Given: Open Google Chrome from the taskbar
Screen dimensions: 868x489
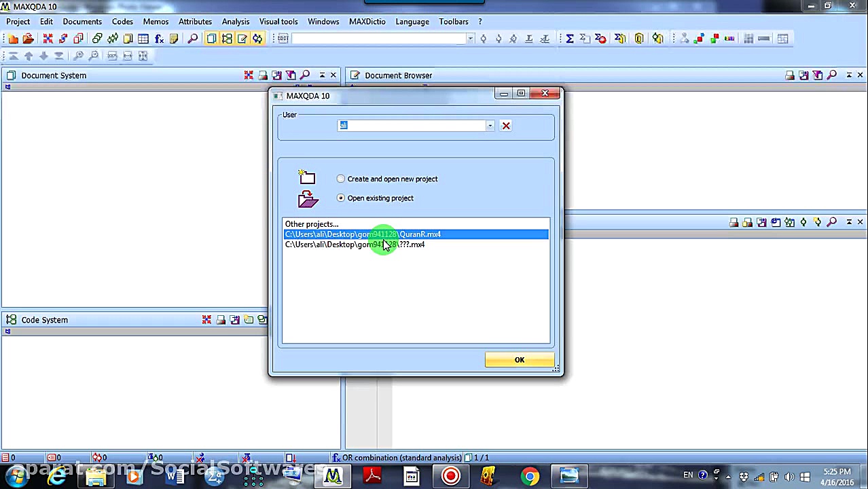Looking at the screenshot, I should click(530, 476).
